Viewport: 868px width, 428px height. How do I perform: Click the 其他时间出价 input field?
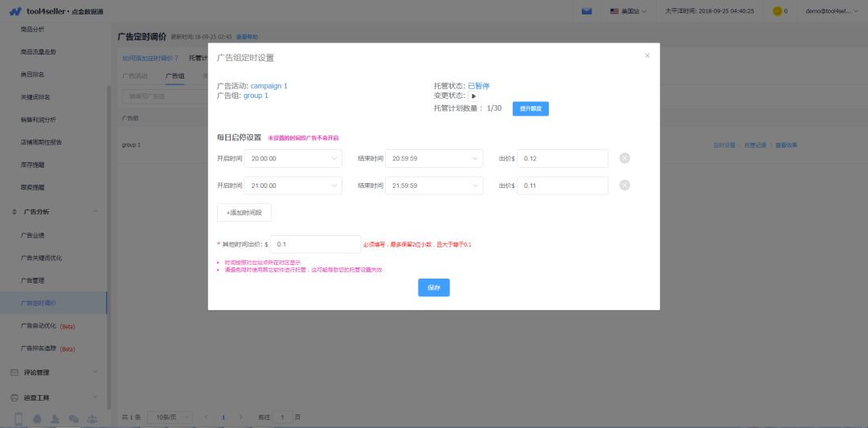[316, 244]
